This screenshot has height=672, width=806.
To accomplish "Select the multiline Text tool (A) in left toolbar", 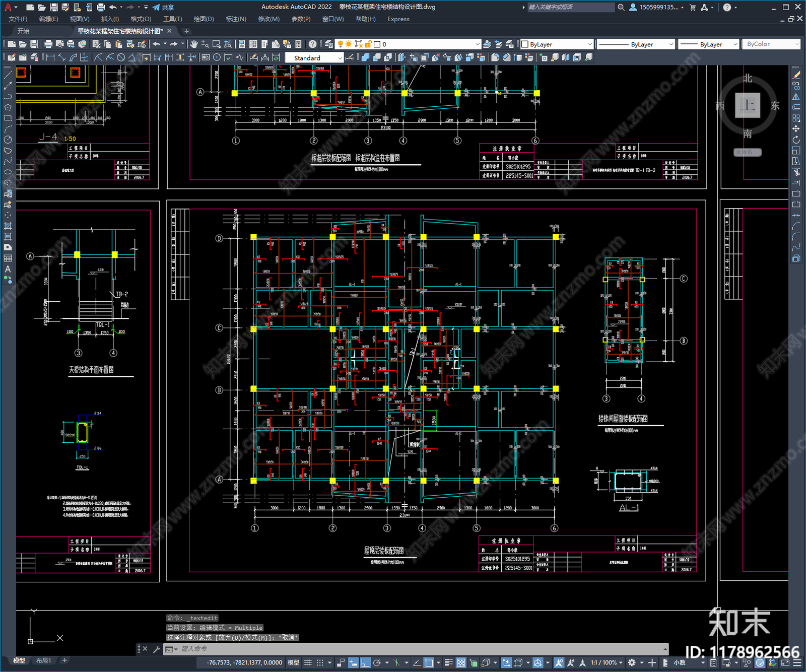I will click(x=8, y=269).
